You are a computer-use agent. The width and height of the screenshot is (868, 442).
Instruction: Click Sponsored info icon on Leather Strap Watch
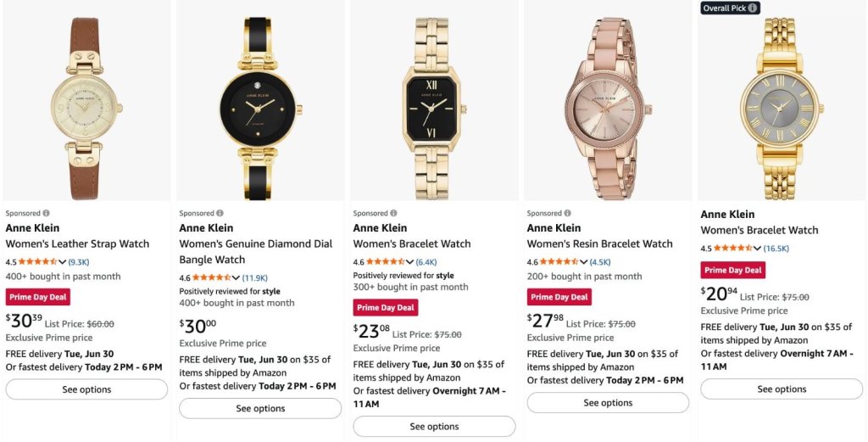pyautogui.click(x=47, y=213)
